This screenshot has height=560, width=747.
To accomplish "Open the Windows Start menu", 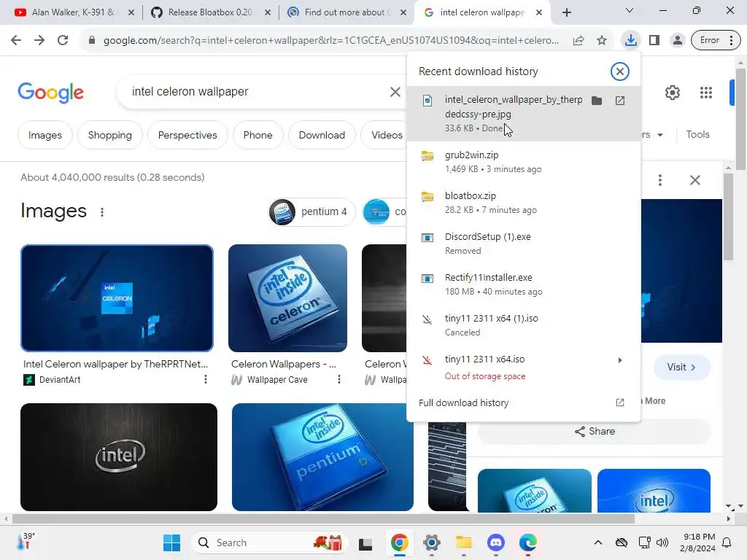I will (171, 542).
